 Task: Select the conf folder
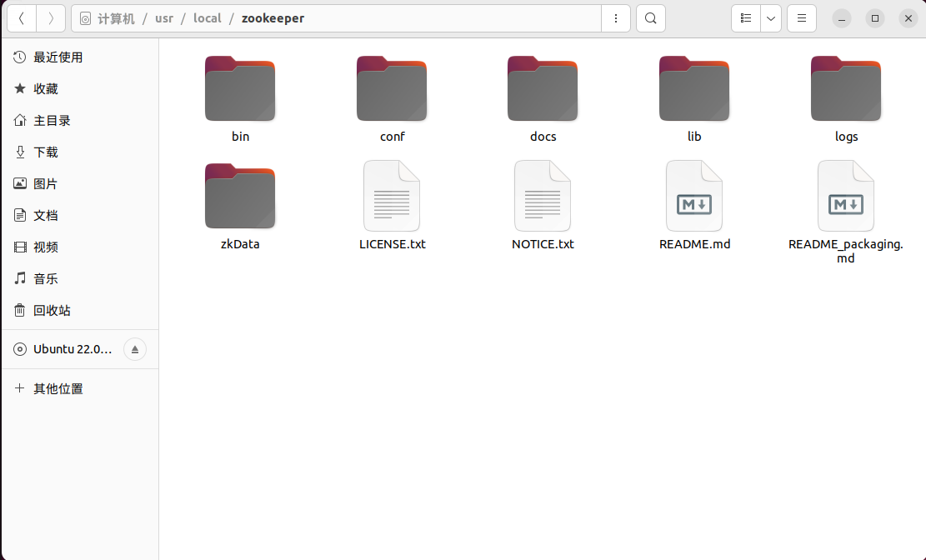392,88
